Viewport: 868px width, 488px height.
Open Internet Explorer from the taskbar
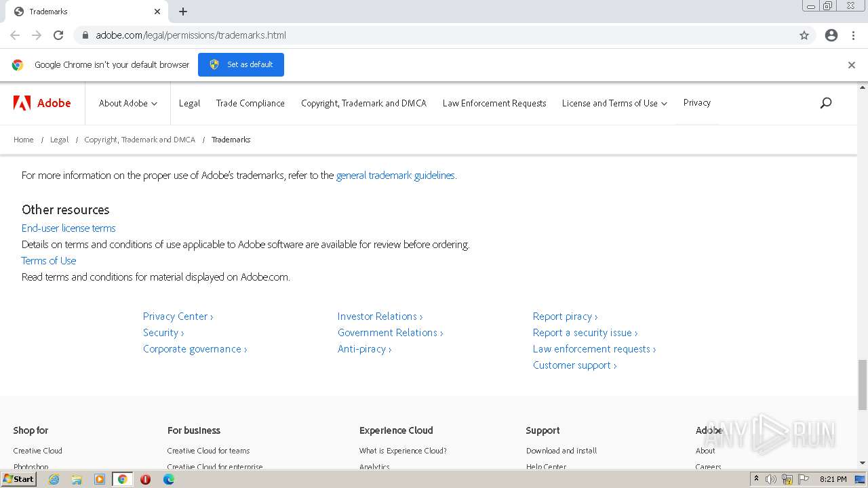54,479
